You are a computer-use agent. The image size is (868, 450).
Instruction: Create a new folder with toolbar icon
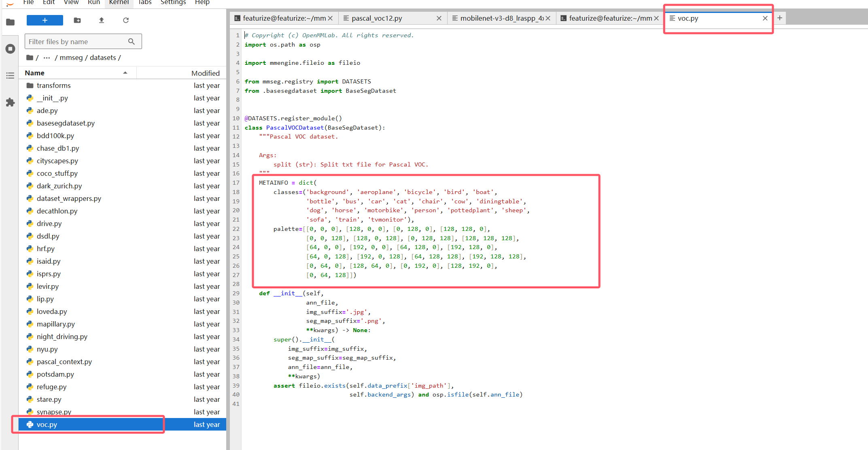point(77,20)
